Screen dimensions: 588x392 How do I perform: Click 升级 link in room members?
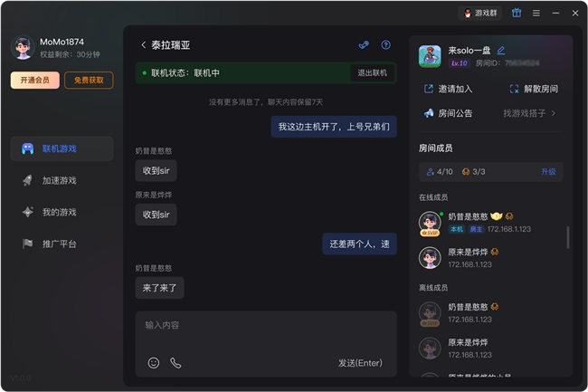tap(548, 171)
